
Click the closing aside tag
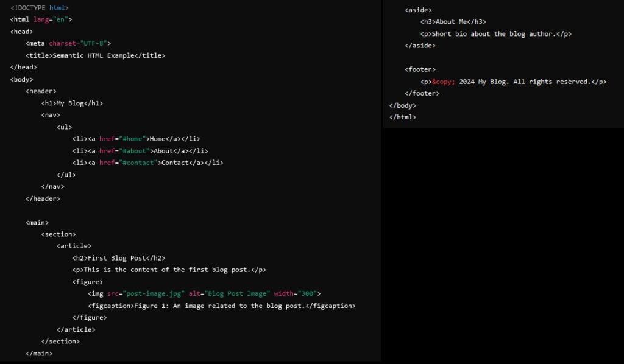[x=420, y=46]
